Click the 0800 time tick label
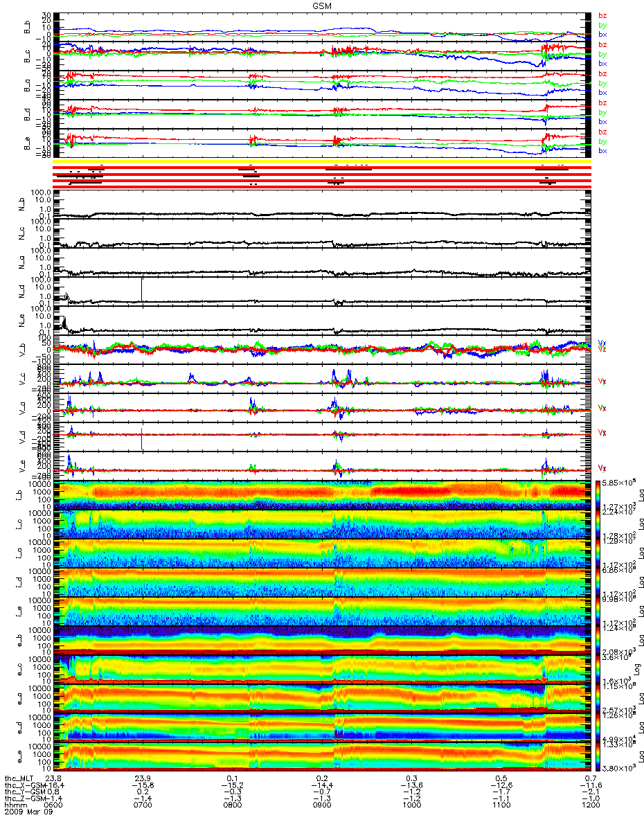The image size is (644, 831). click(x=233, y=806)
